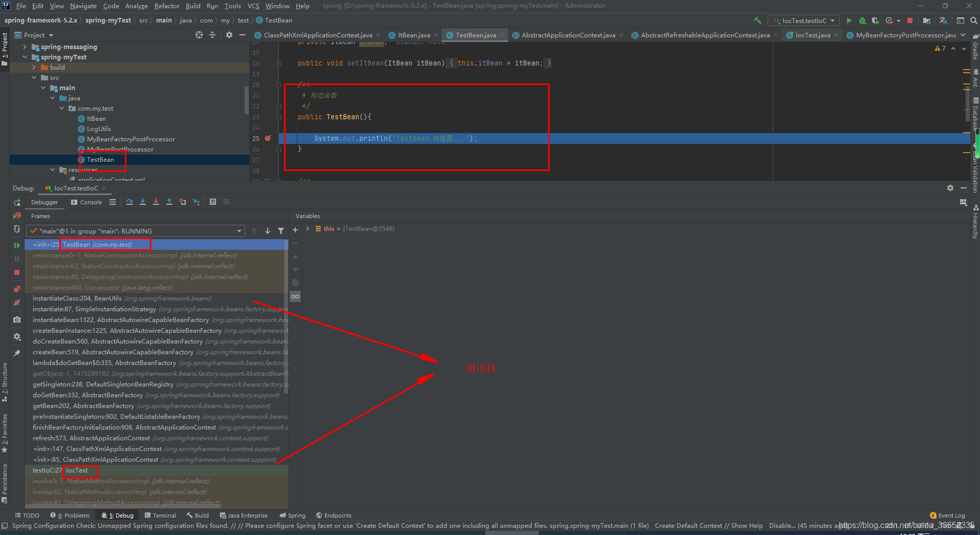Screen dimensions: 980x535
Task: Start debugging with the green bug icon
Action: [x=862, y=20]
